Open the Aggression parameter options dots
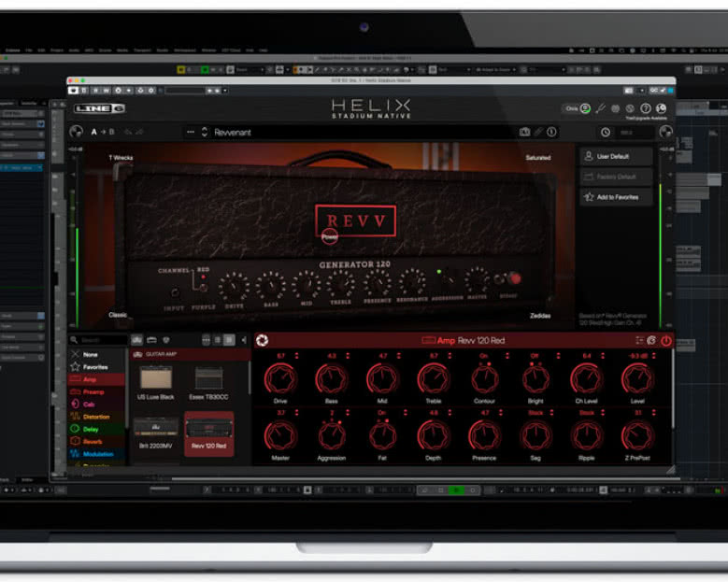The image size is (728, 582). pos(348,413)
